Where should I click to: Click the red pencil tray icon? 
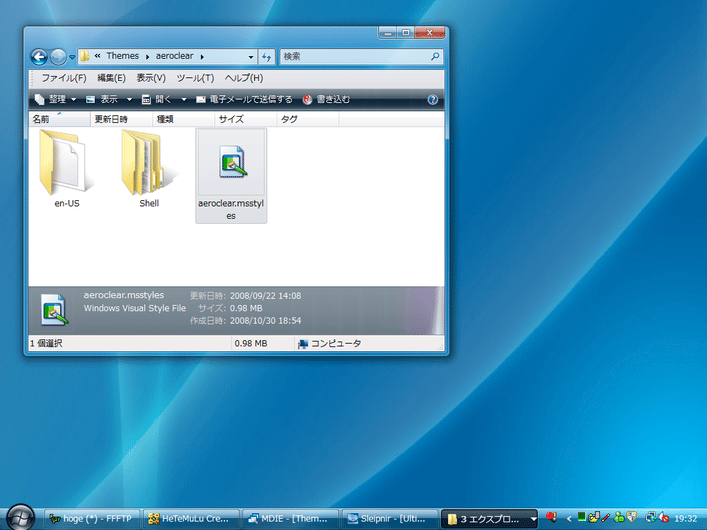[606, 517]
